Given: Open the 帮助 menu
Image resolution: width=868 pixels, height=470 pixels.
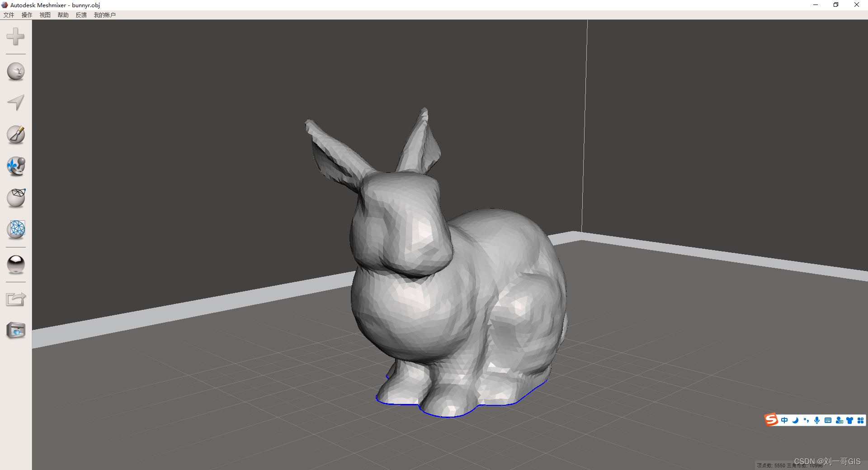Looking at the screenshot, I should coord(63,15).
